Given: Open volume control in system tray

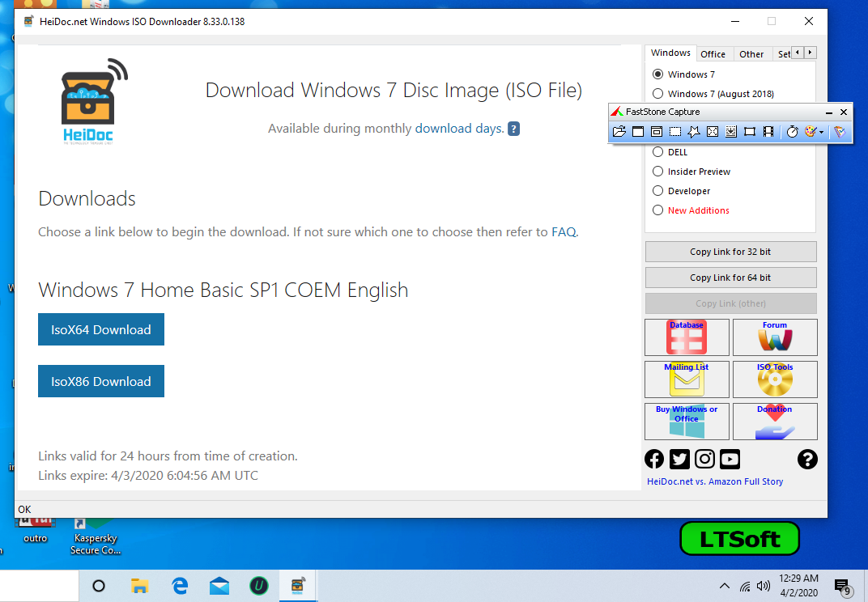Looking at the screenshot, I should click(764, 586).
